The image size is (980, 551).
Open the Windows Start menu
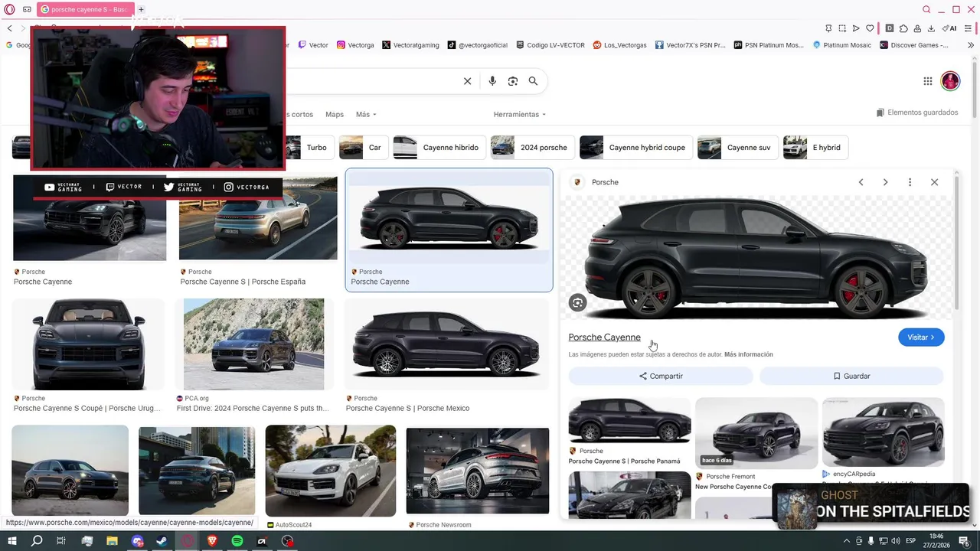point(11,541)
